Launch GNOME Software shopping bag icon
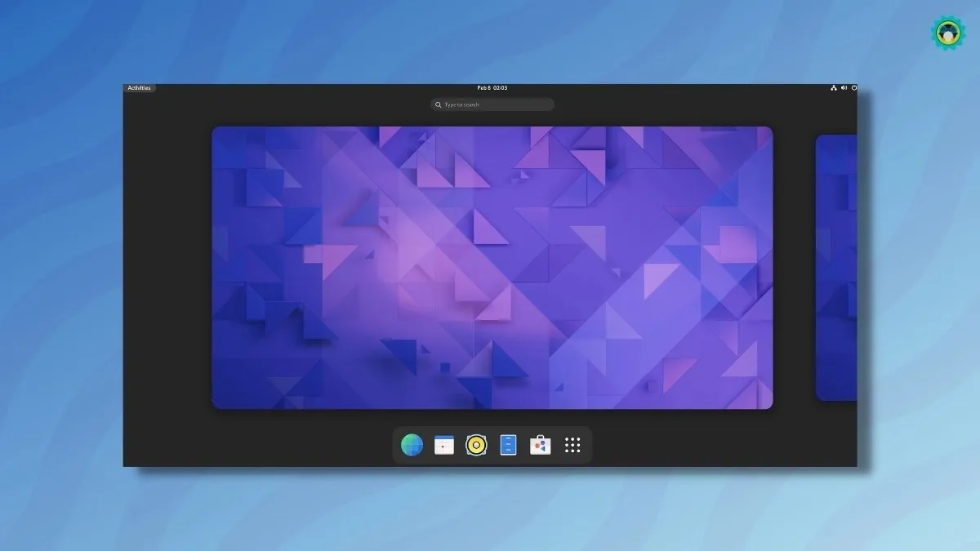This screenshot has height=551, width=980. coord(541,445)
